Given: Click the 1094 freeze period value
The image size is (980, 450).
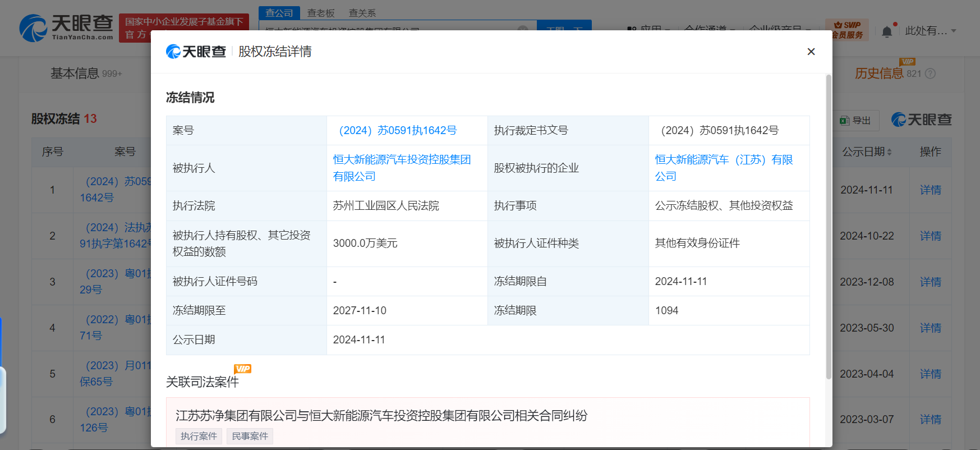Looking at the screenshot, I should tap(666, 311).
